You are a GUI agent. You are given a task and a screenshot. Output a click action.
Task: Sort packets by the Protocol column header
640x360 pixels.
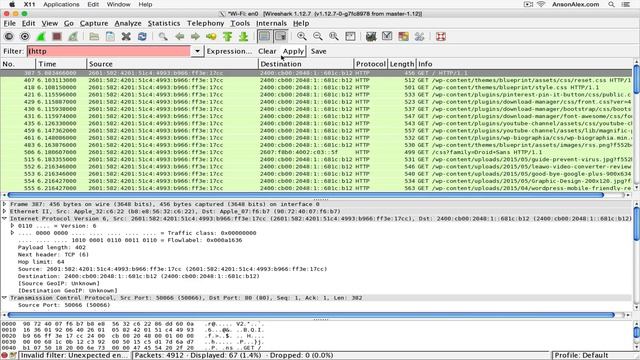(371, 64)
